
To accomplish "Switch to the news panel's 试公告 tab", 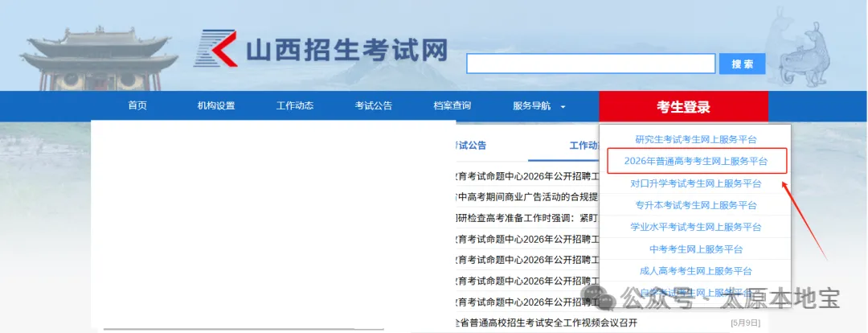I will tap(470, 146).
